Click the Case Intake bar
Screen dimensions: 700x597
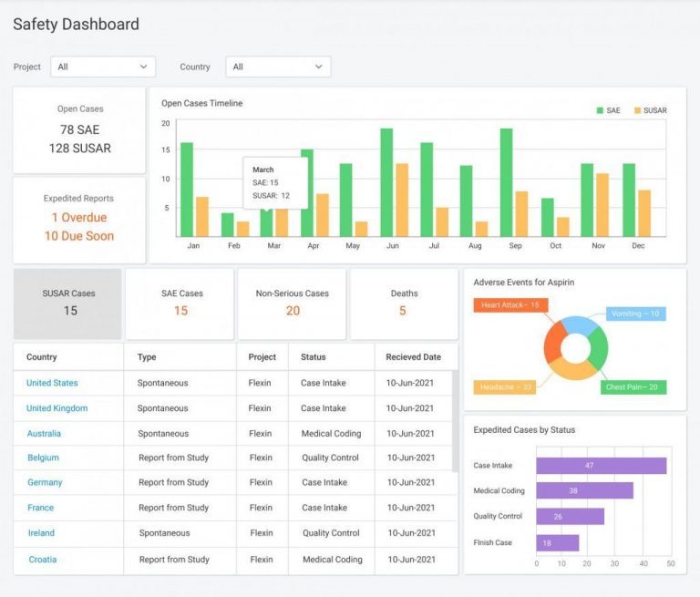click(601, 466)
